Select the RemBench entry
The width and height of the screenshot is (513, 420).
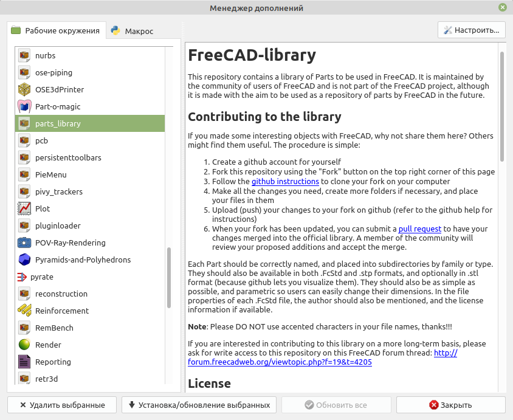pyautogui.click(x=90, y=328)
